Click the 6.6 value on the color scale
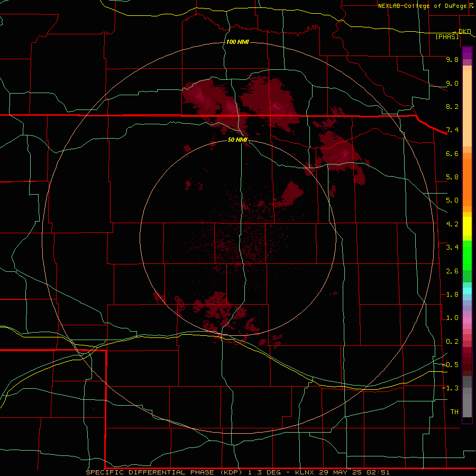Viewport: 476px width, 476px height. tap(452, 153)
